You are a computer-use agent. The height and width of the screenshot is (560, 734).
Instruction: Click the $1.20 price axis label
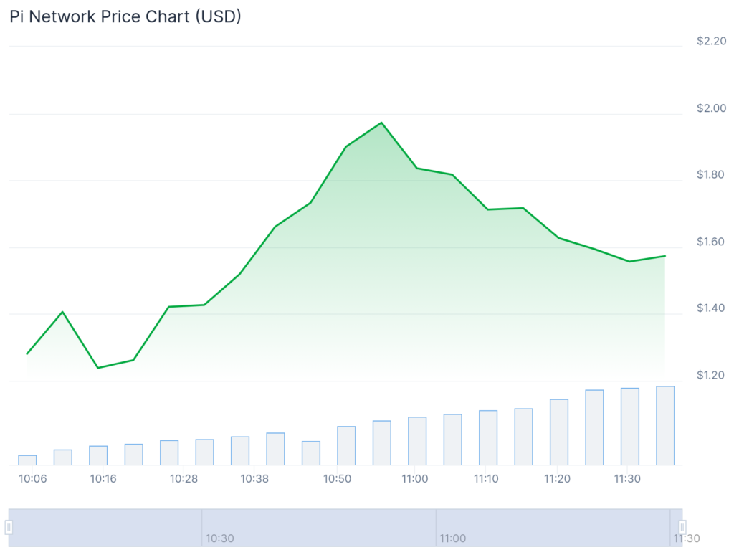[710, 375]
